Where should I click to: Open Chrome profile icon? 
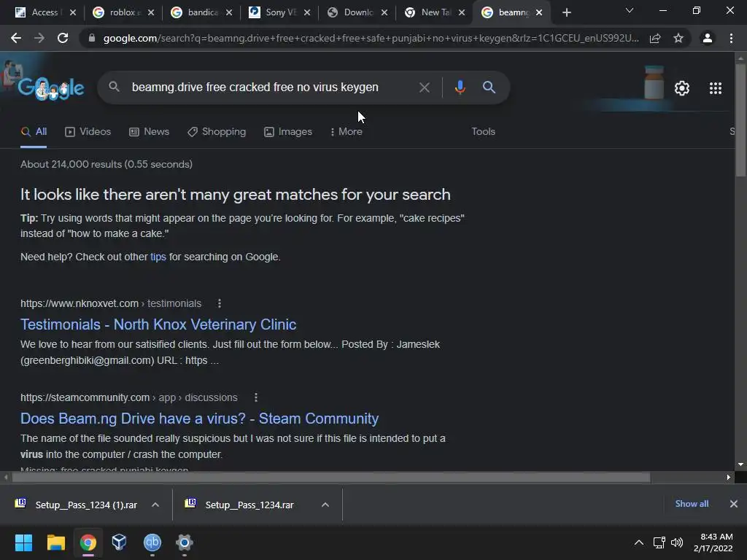(x=708, y=38)
